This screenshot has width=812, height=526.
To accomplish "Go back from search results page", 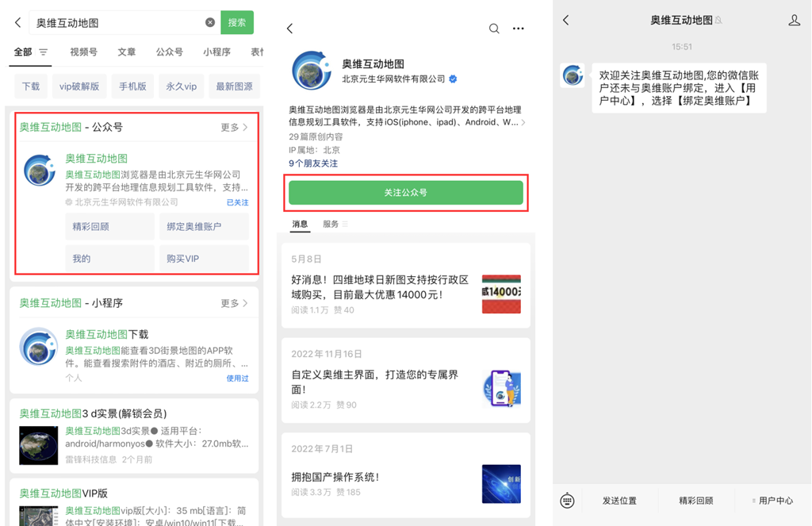I will 18,23.
